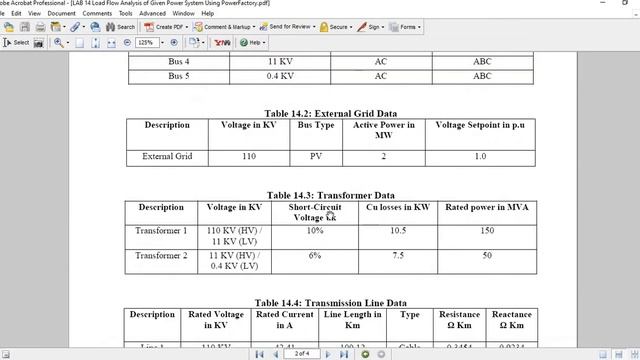Switch to Single Page layout
640x360 pixels.
pos(603,355)
